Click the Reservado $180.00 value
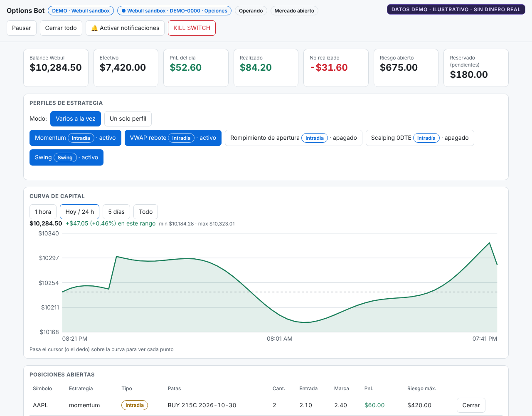 pyautogui.click(x=469, y=74)
